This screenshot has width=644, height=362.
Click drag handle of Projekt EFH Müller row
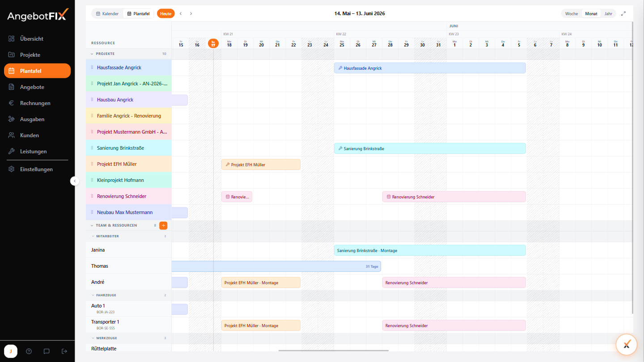92,164
